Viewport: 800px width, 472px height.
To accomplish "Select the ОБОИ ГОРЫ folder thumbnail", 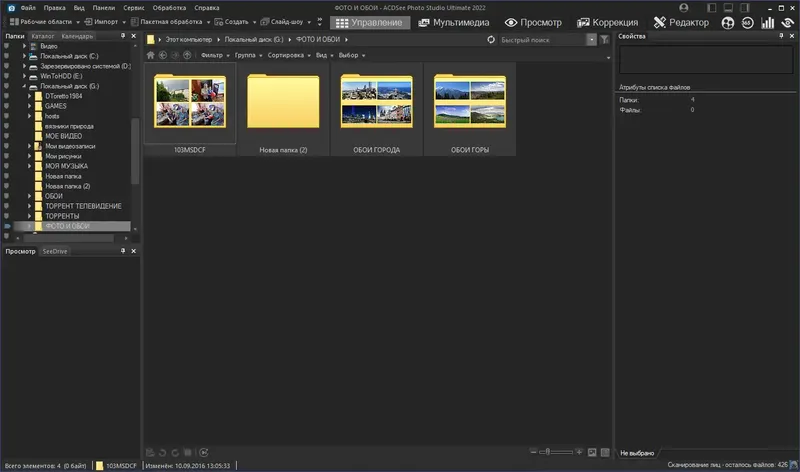I will tap(470, 109).
